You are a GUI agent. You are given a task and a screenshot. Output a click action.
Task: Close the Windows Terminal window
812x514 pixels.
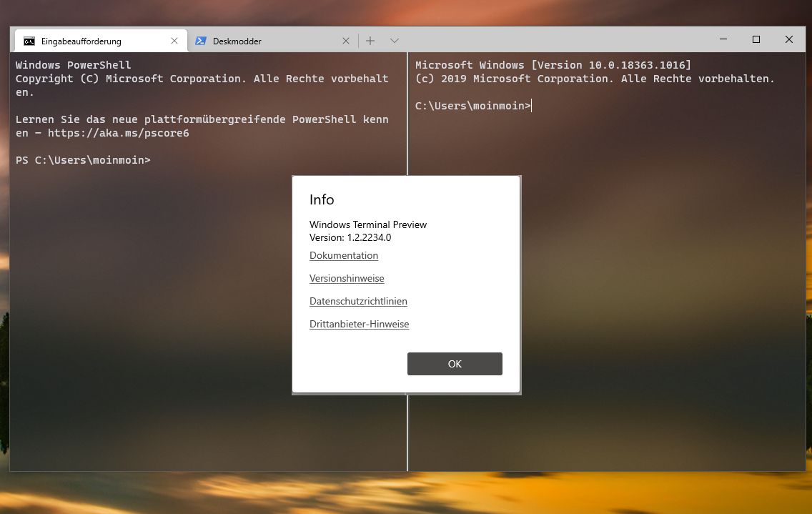[788, 39]
